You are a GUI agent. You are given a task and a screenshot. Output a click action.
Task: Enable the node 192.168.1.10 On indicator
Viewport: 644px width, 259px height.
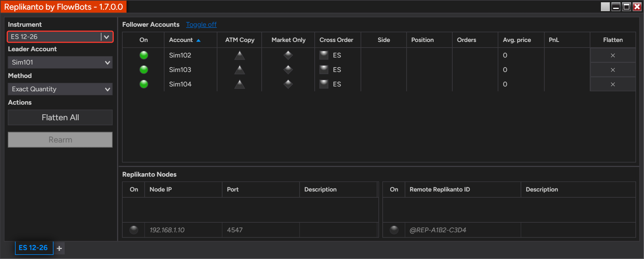(134, 230)
